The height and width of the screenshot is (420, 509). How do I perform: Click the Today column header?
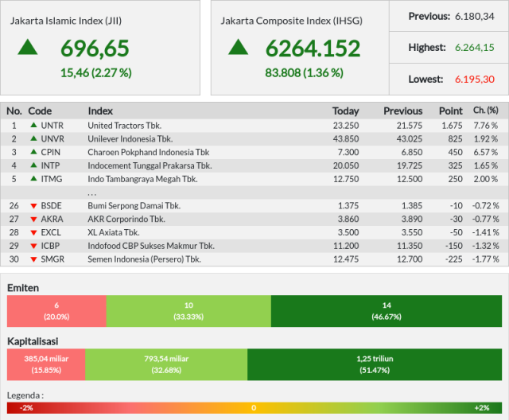click(x=346, y=111)
